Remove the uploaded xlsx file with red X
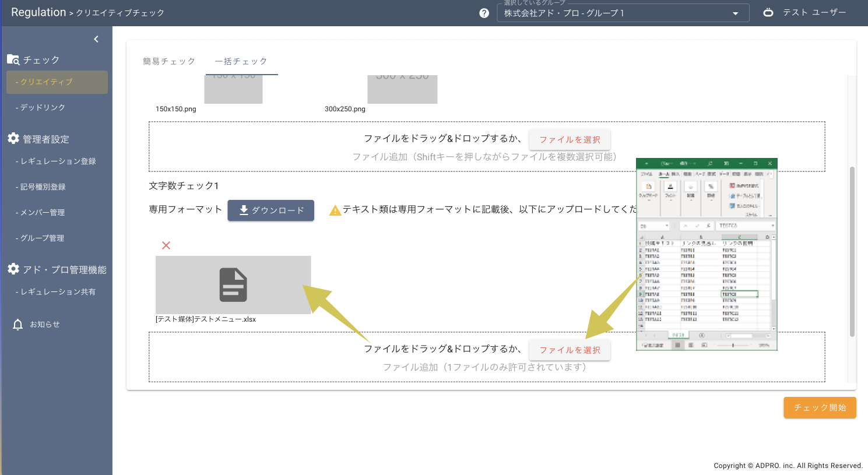The height and width of the screenshot is (475, 868). click(166, 245)
